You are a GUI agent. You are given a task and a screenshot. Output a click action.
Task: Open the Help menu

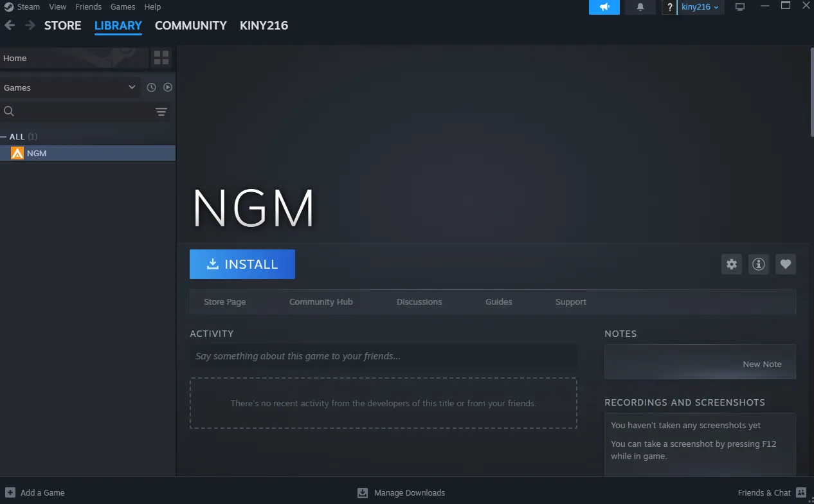(153, 7)
